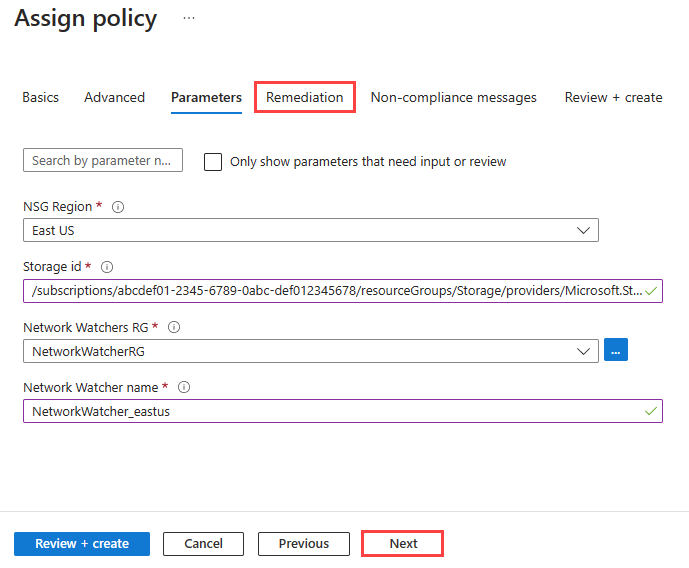Screen dimensions: 689x568
Task: Click the Next button
Action: click(x=403, y=543)
